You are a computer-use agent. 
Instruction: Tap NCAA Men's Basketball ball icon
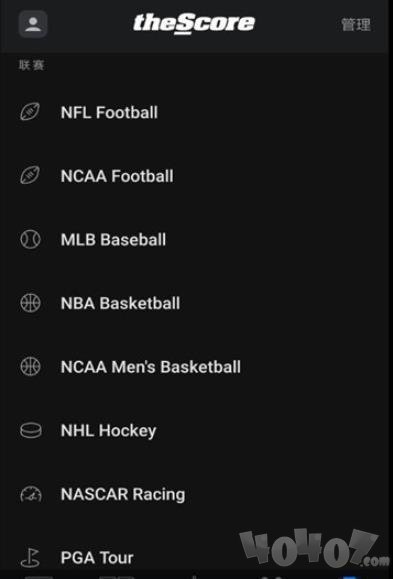tap(30, 366)
